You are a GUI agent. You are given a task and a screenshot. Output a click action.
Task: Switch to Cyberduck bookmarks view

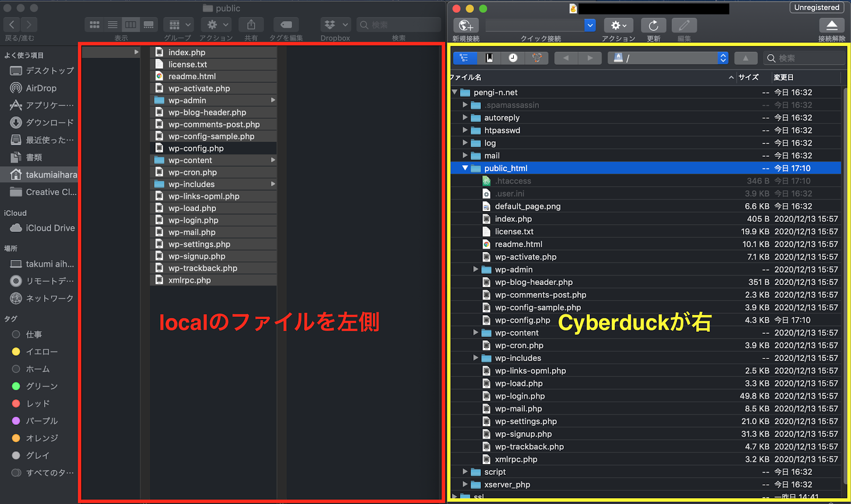(489, 58)
